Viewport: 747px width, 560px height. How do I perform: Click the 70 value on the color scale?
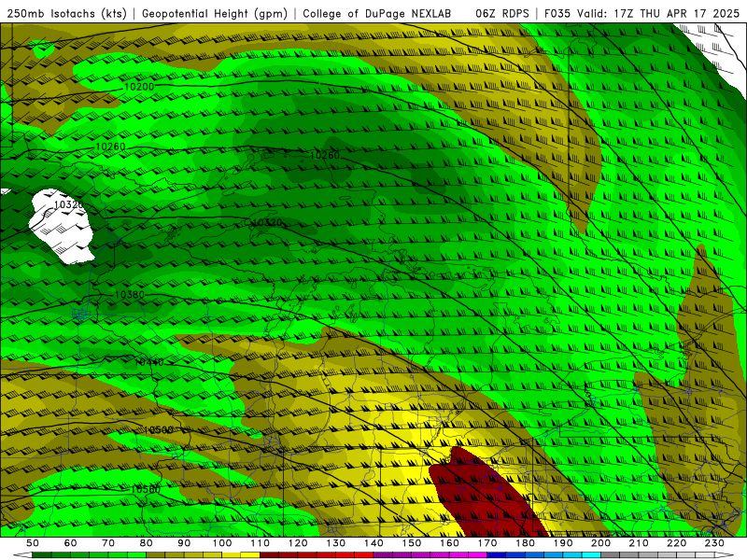[x=108, y=543]
